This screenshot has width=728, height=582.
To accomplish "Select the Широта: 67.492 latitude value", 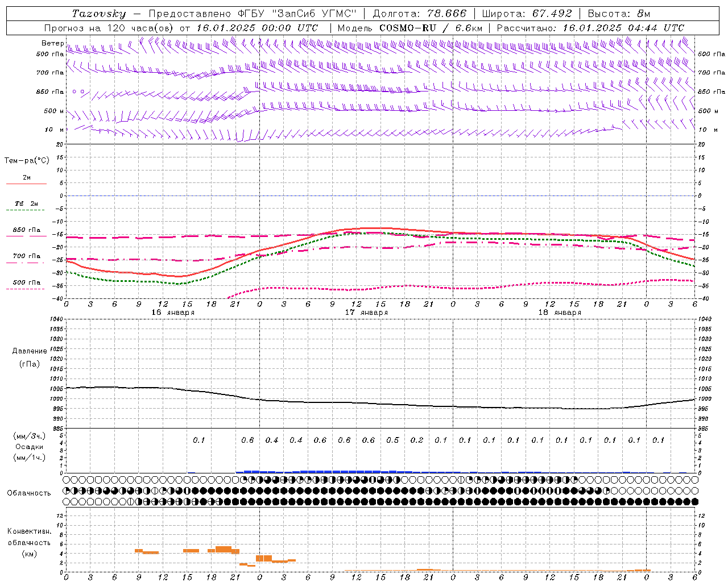I will tap(527, 14).
